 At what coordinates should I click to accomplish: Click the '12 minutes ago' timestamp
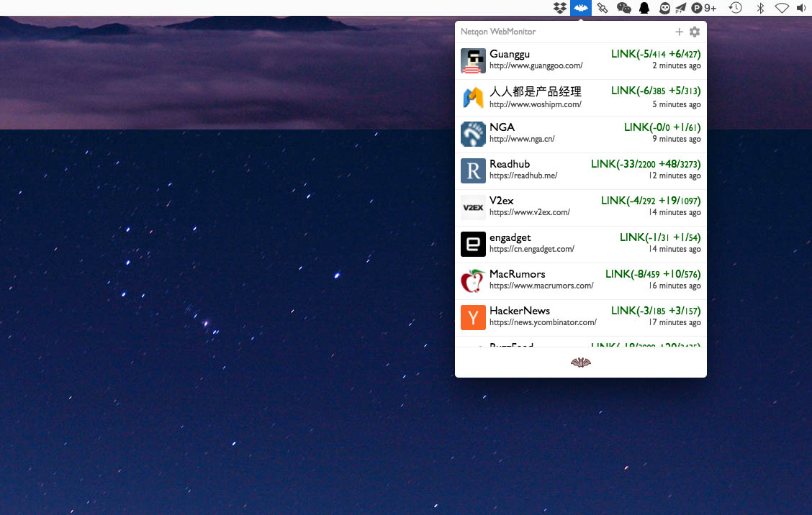point(675,176)
